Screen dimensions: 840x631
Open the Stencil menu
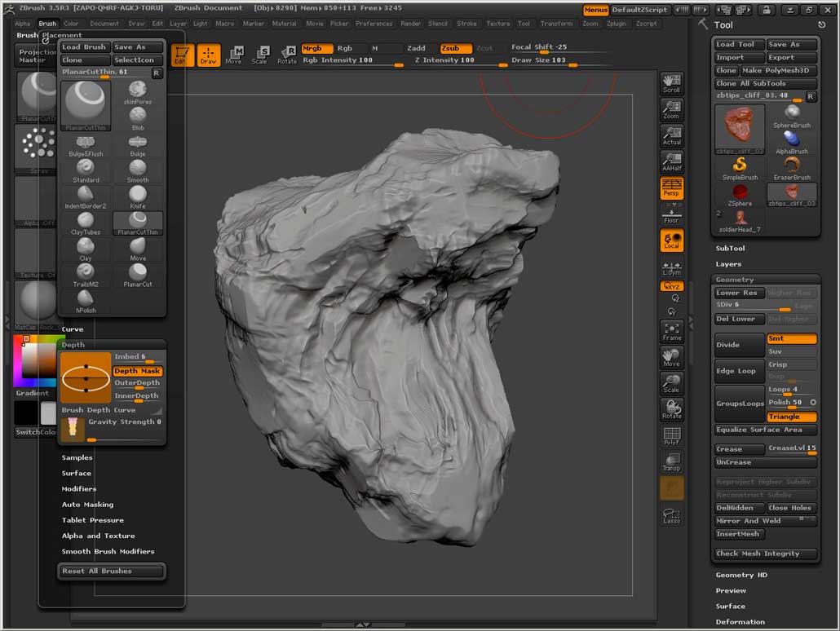coord(437,24)
